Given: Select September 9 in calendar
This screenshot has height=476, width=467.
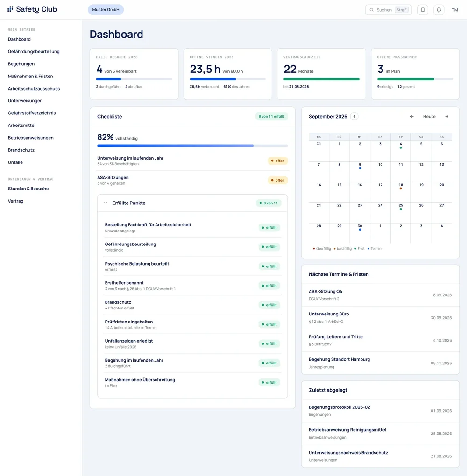Looking at the screenshot, I should pos(360,172).
